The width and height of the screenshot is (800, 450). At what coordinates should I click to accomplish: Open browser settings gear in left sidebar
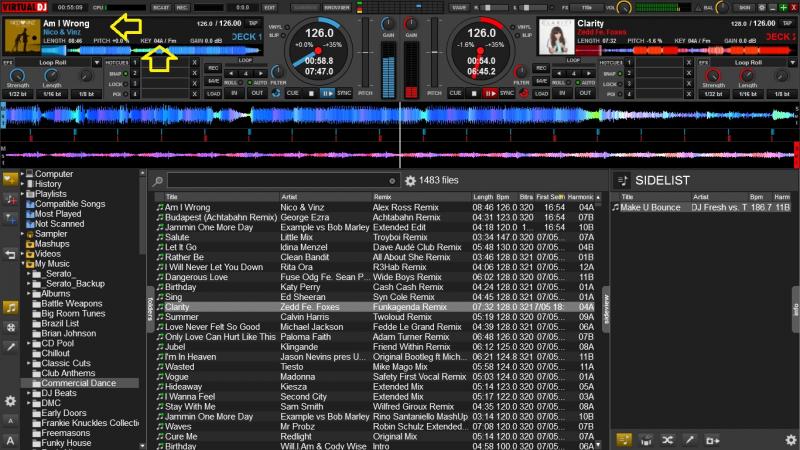[10, 402]
